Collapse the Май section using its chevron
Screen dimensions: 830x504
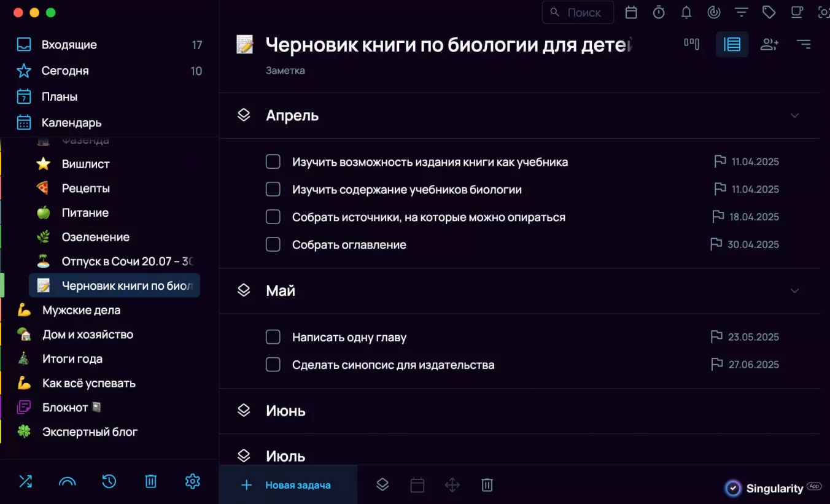[x=795, y=290]
